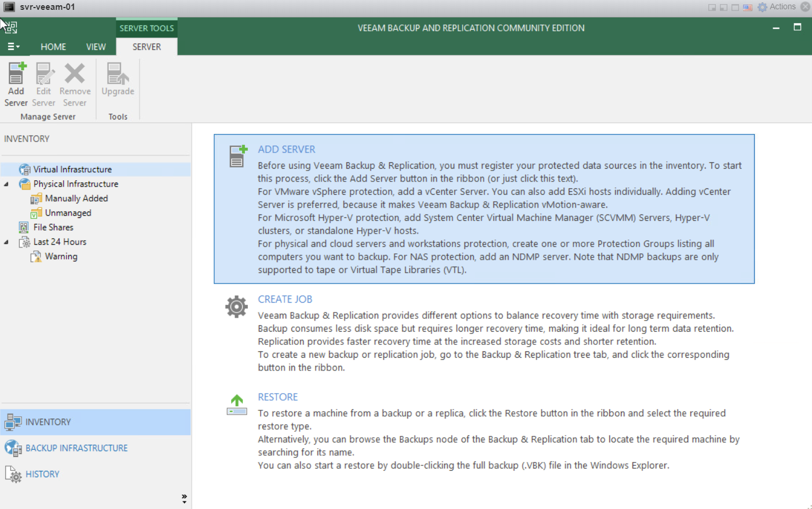Click the File Shares icon
812x509 pixels.
pos(24,227)
